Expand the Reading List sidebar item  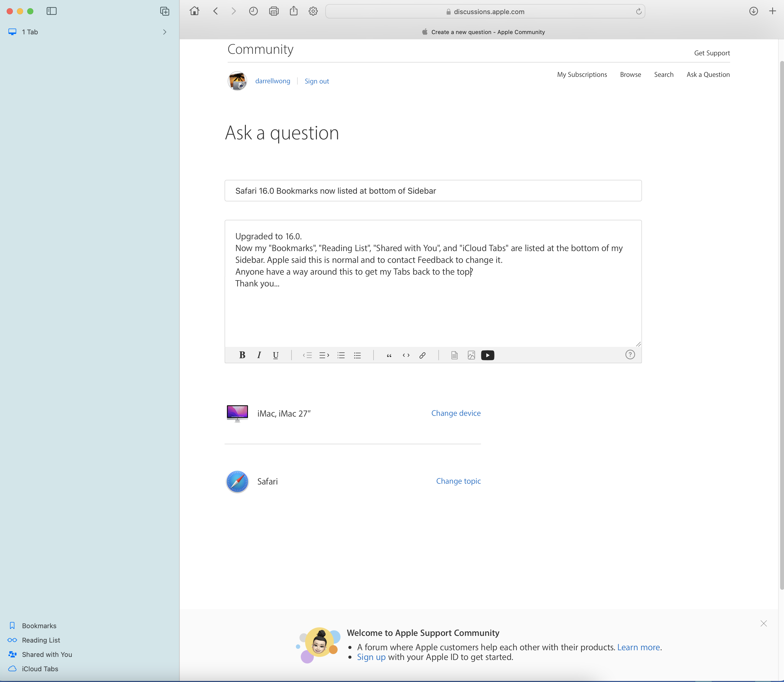pos(41,640)
